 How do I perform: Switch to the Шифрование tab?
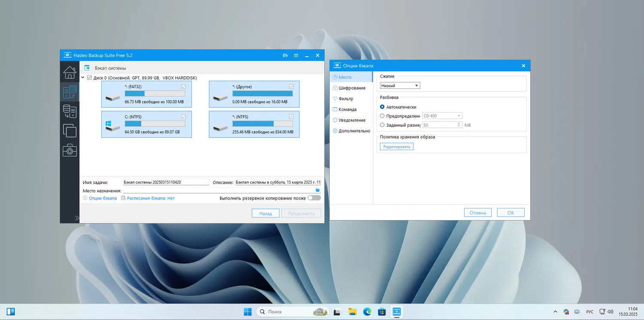[352, 88]
